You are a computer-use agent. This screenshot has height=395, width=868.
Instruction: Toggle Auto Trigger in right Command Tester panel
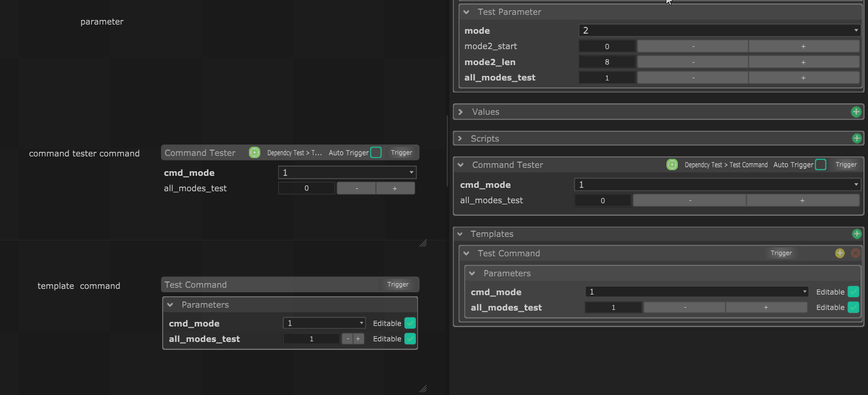click(x=821, y=164)
